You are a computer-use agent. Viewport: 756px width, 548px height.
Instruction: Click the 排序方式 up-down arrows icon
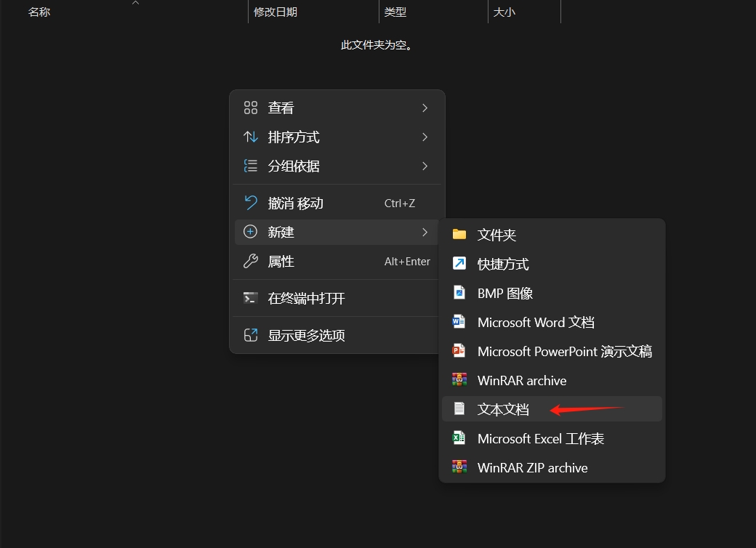pos(251,137)
